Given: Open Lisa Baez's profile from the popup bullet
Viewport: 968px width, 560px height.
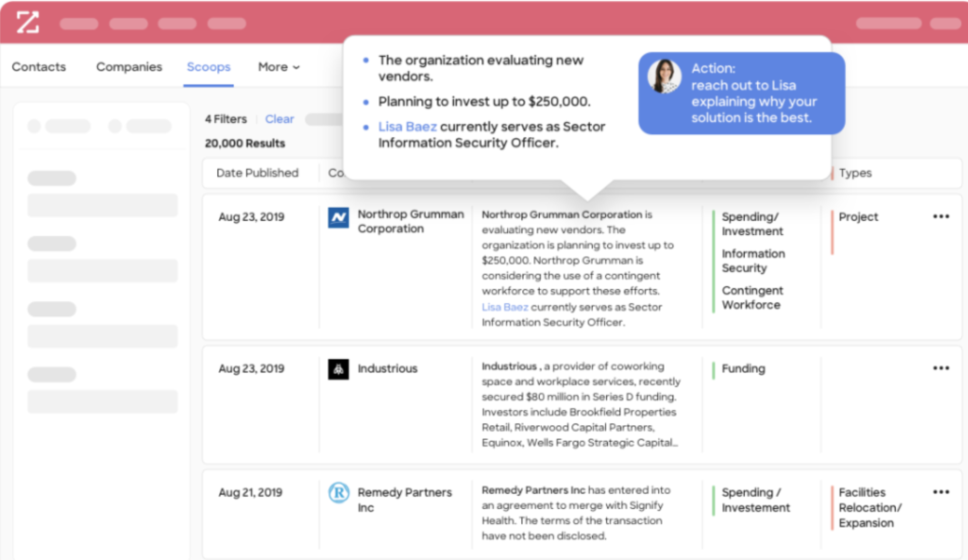Looking at the screenshot, I should [407, 126].
